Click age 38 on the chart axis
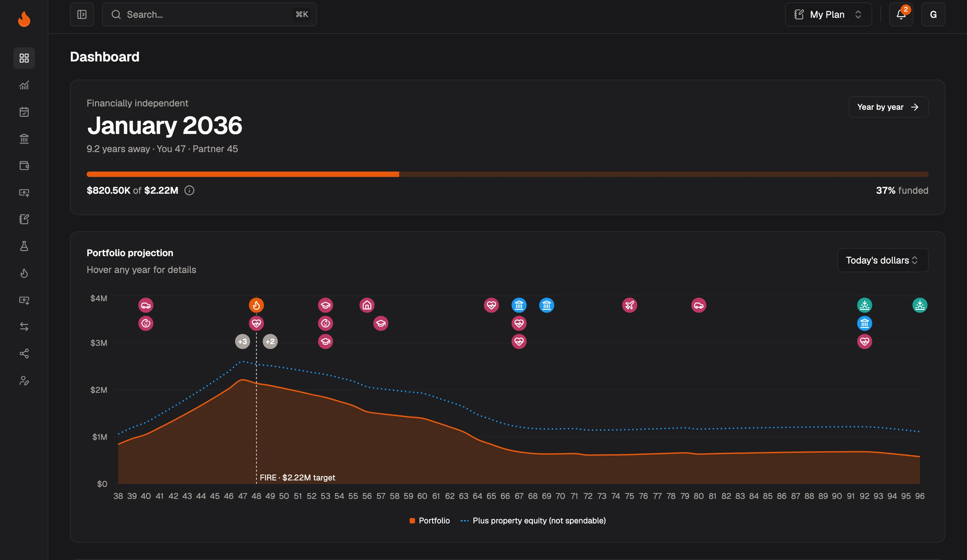 tap(118, 496)
